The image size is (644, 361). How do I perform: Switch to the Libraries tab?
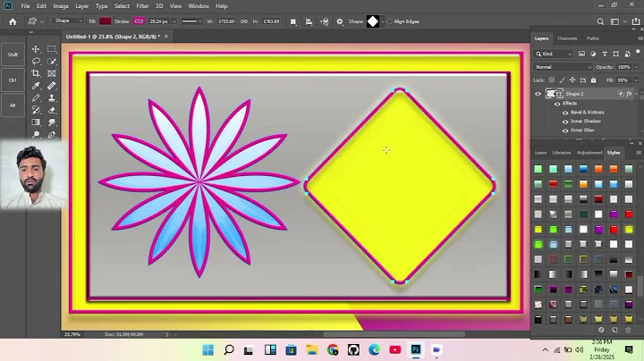pos(562,153)
